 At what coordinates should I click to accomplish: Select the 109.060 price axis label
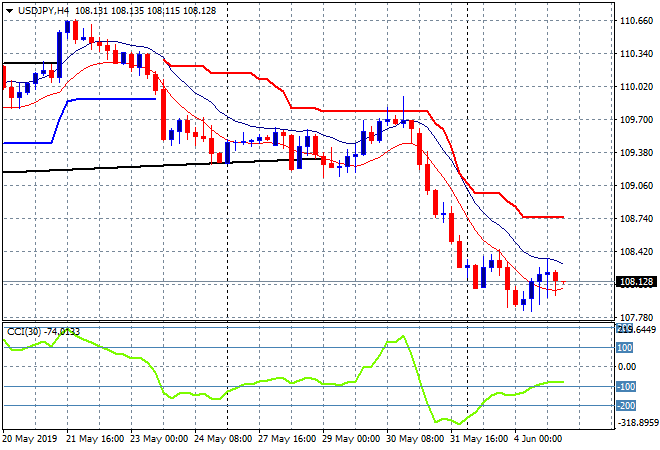pos(636,186)
